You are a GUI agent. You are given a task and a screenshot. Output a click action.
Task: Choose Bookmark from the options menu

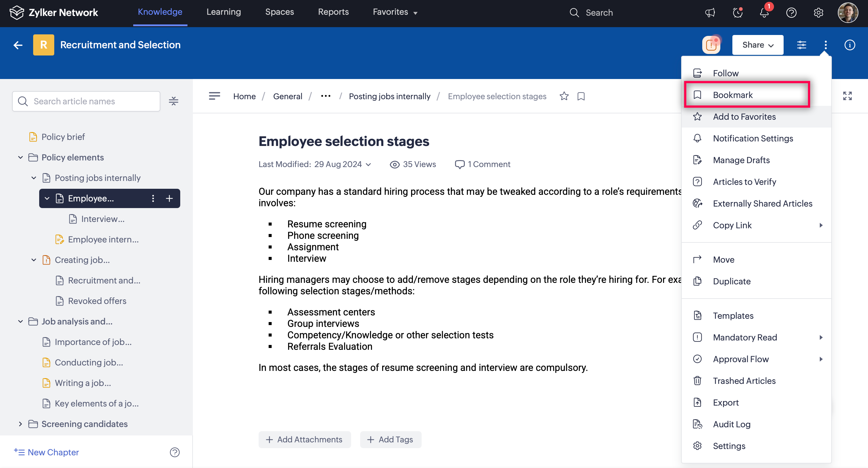click(733, 95)
